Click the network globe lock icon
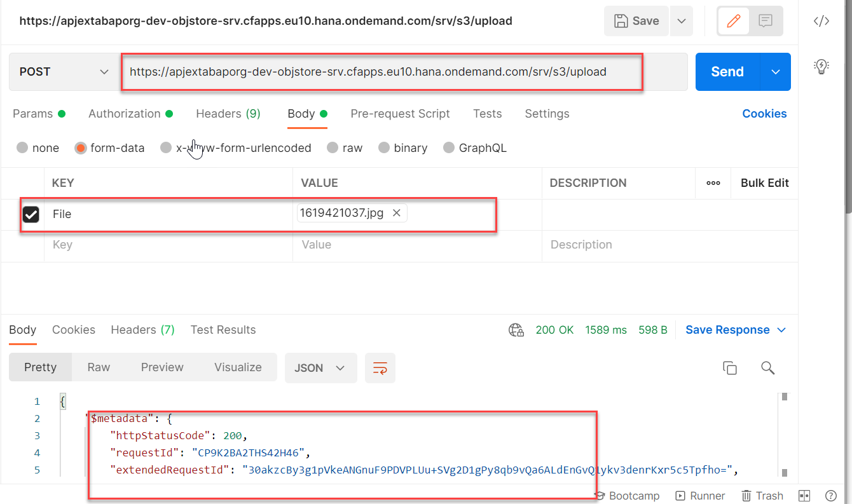Image resolution: width=852 pixels, height=504 pixels. click(516, 330)
